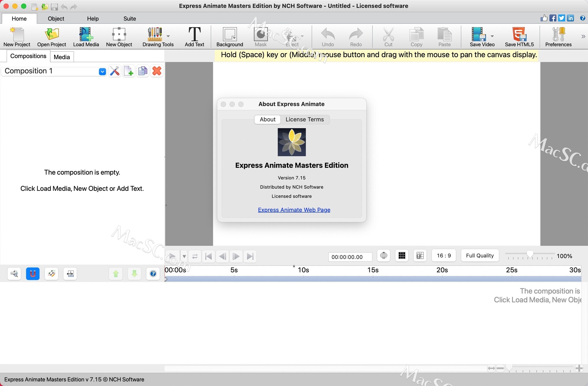
Task: Click the Express Animate Web Page link
Action: tap(294, 210)
